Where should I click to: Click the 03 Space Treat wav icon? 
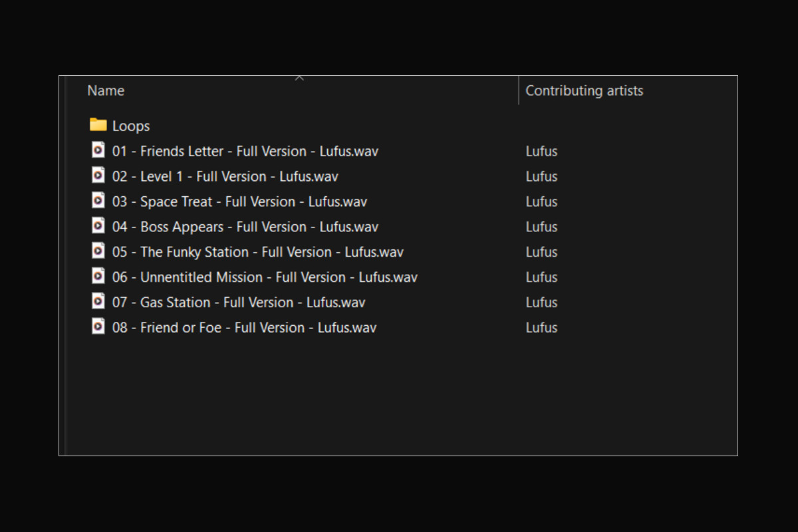pos(98,201)
